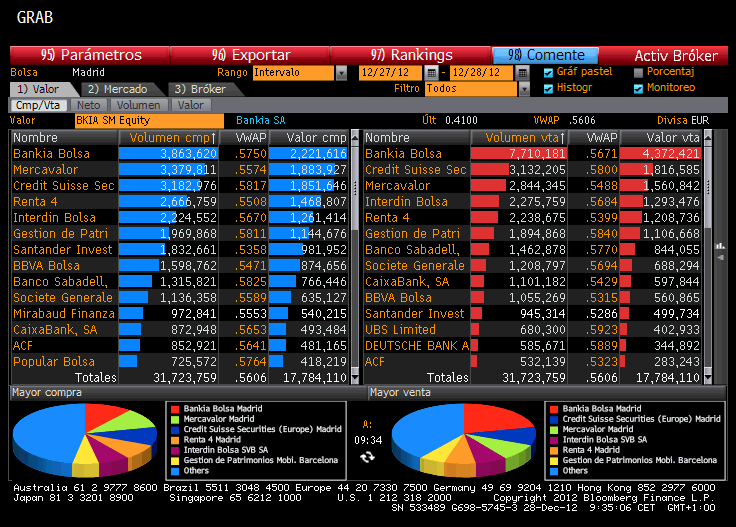The height and width of the screenshot is (527, 736).
Task: Click scroll-down arrow of sell table scrollbar
Action: click(x=708, y=377)
